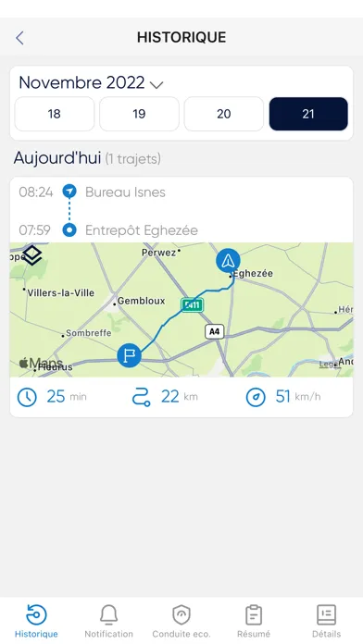Select day 18
This screenshot has height=644, width=363.
tap(55, 114)
